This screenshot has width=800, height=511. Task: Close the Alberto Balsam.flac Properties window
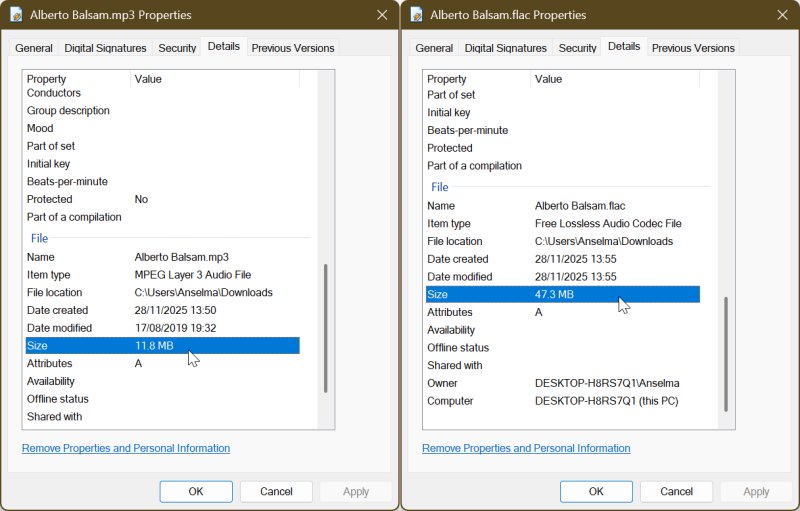(x=783, y=15)
